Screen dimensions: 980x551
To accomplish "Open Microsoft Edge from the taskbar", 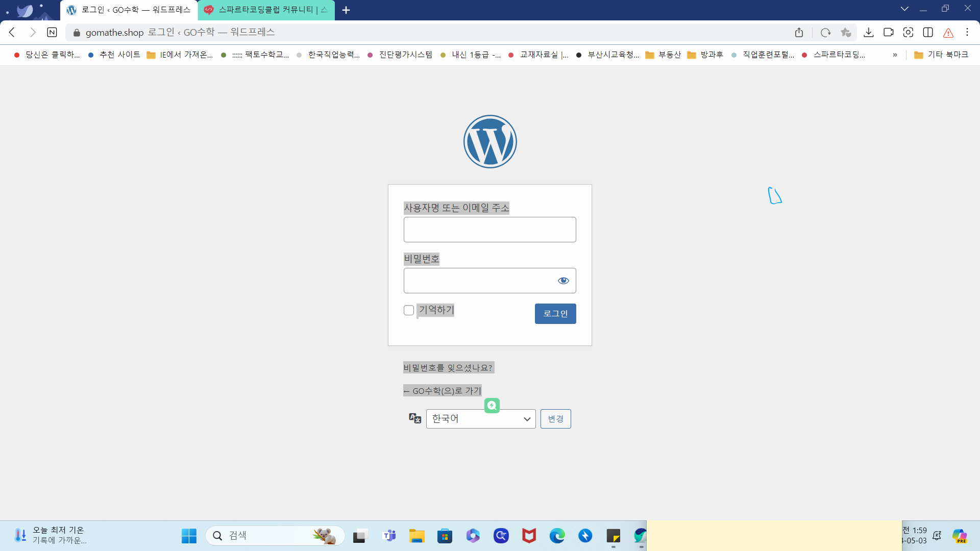I will (557, 536).
